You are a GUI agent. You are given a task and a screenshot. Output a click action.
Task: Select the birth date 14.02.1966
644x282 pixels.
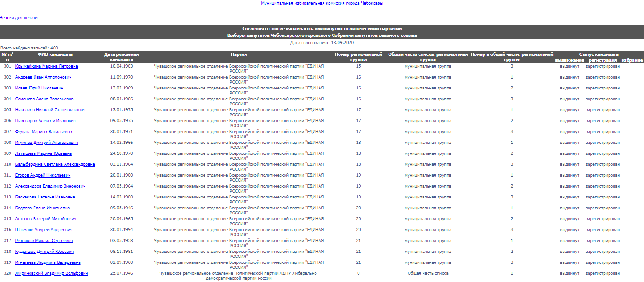[121, 143]
